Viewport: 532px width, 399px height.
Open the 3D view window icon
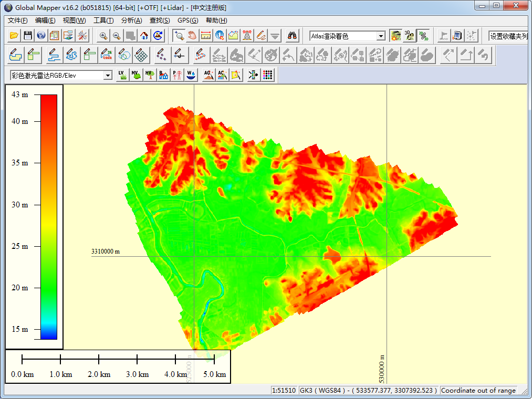409,35
